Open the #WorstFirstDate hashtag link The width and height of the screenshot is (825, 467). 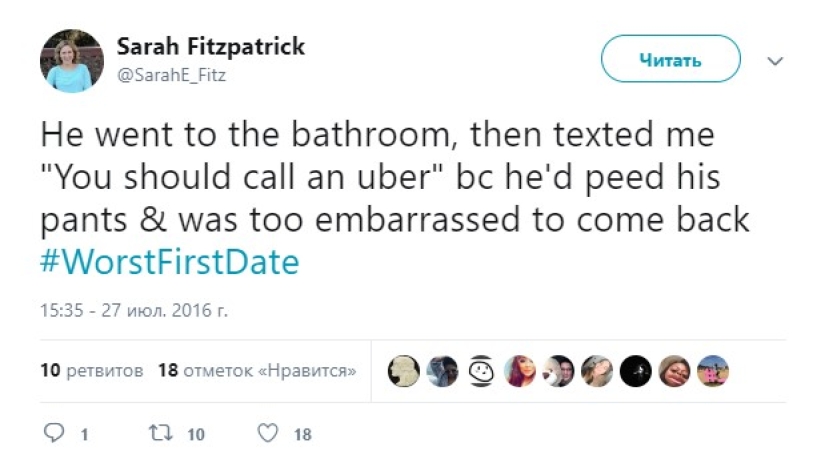click(x=170, y=263)
